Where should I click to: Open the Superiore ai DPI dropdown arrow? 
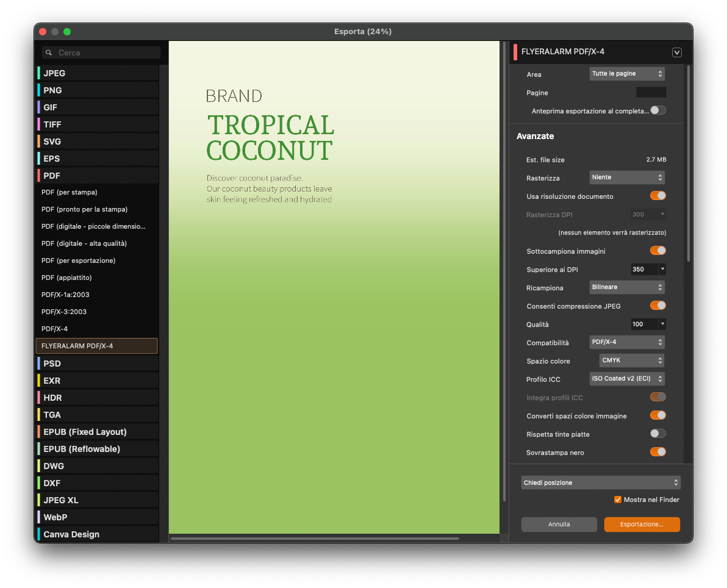662,269
